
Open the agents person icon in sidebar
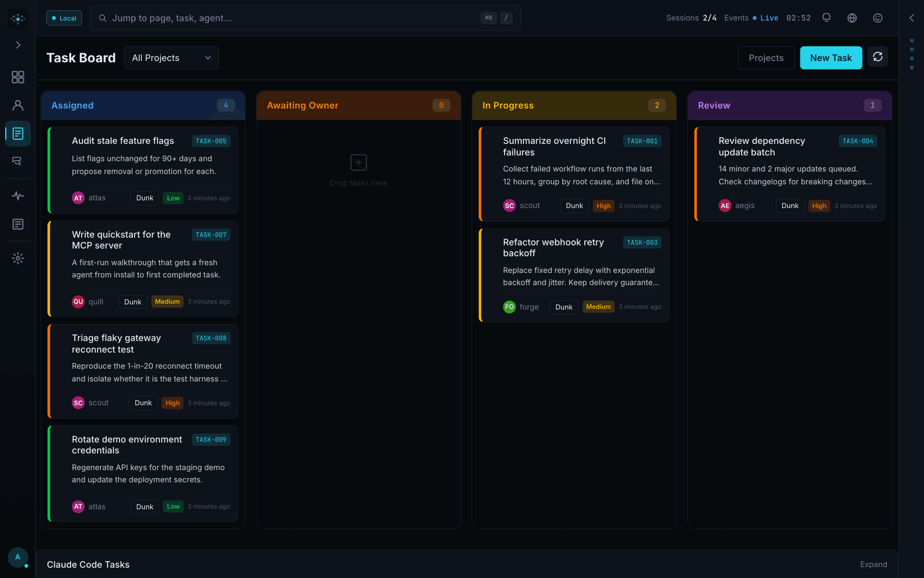(18, 105)
